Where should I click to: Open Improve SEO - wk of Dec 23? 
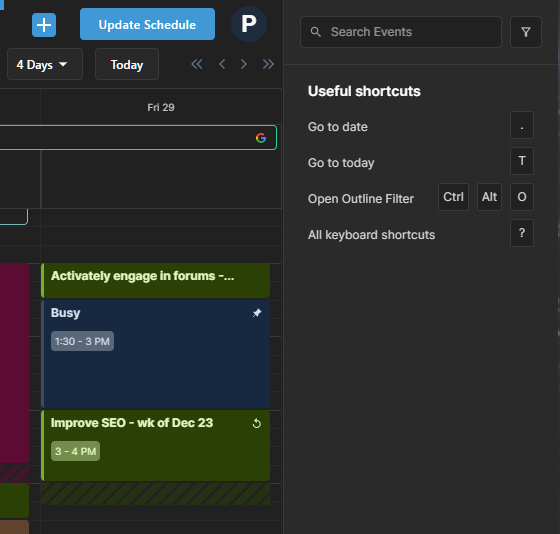pos(155,445)
